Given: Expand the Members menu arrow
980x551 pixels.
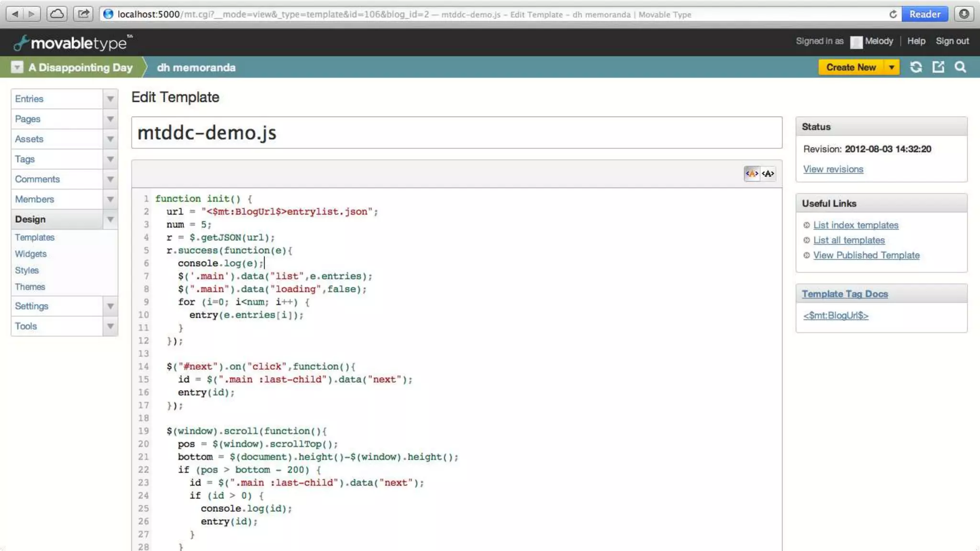Looking at the screenshot, I should point(110,199).
